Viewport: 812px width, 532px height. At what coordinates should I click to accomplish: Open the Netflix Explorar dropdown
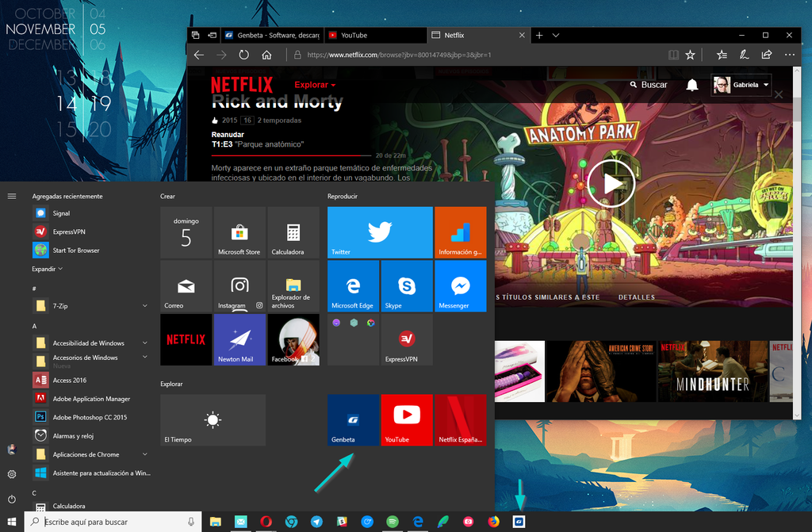(x=315, y=85)
